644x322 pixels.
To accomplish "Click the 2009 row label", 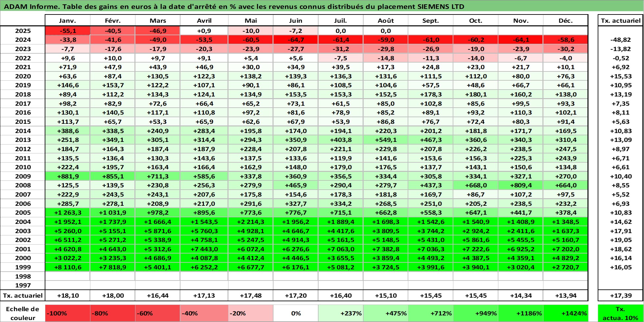I will point(23,176).
